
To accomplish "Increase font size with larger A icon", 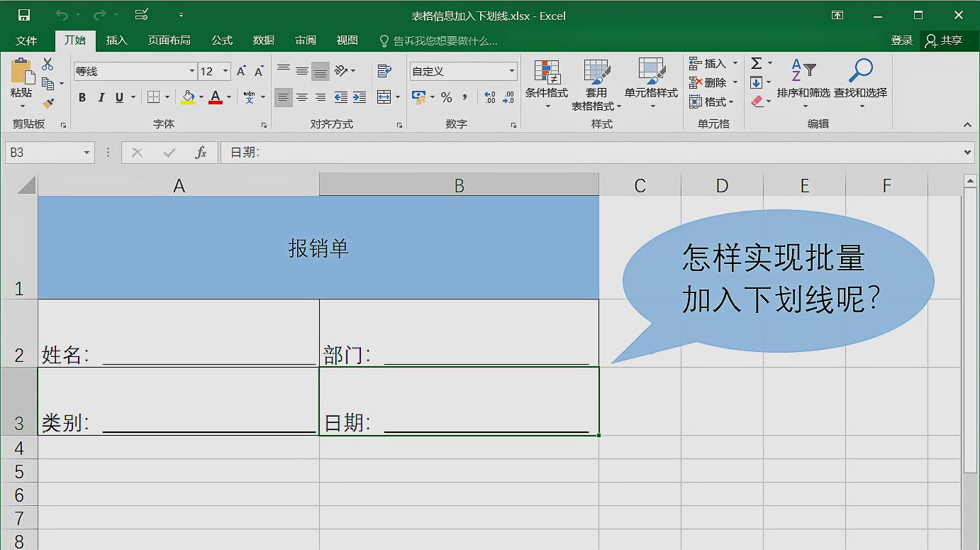I will (241, 71).
